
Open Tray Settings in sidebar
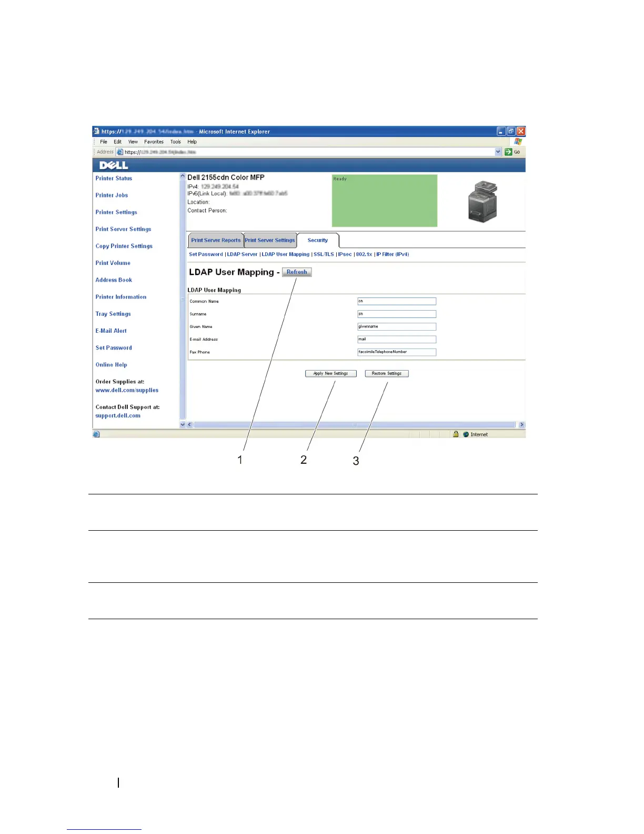point(113,314)
